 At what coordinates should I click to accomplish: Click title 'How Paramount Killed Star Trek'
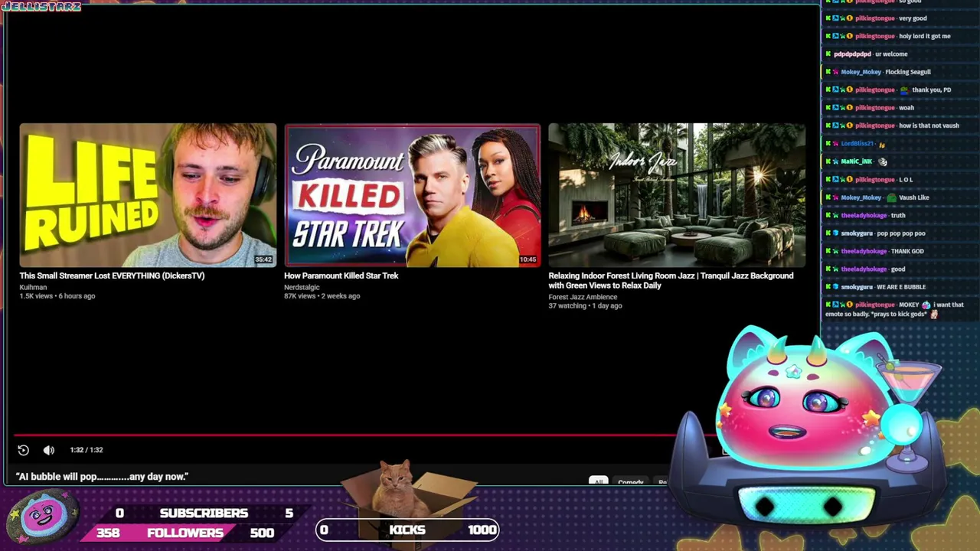pyautogui.click(x=341, y=275)
